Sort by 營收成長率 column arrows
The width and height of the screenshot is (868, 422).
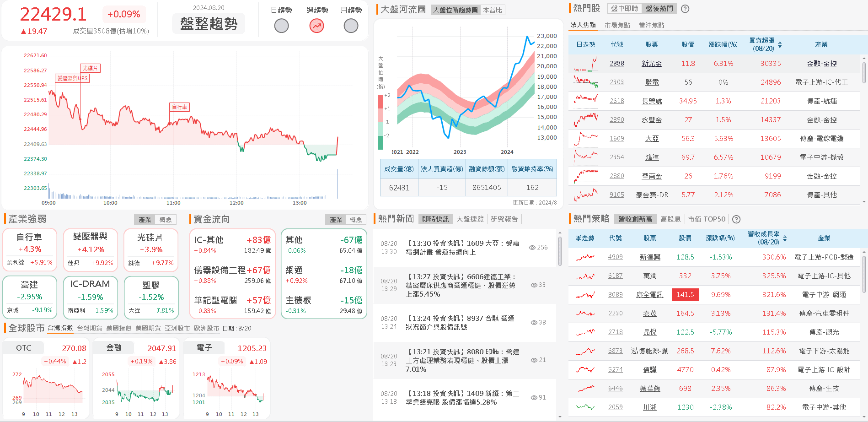click(785, 238)
